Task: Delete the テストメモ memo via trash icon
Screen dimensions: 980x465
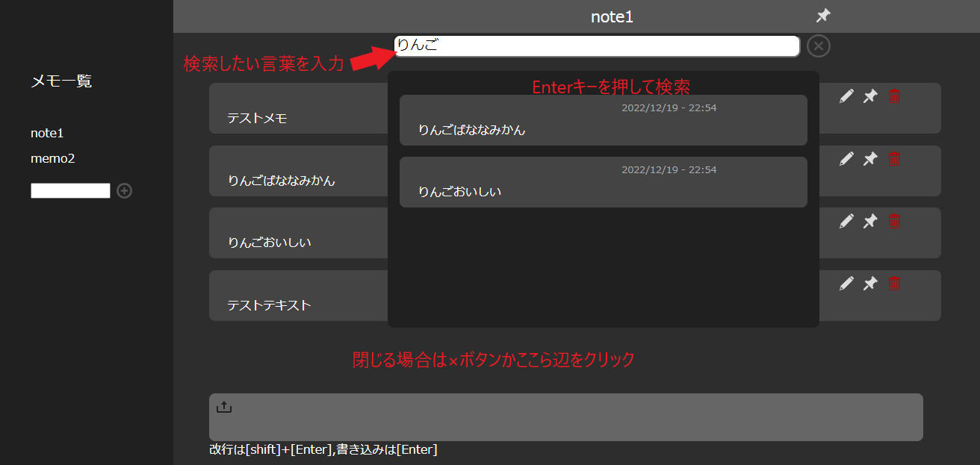Action: [x=894, y=96]
